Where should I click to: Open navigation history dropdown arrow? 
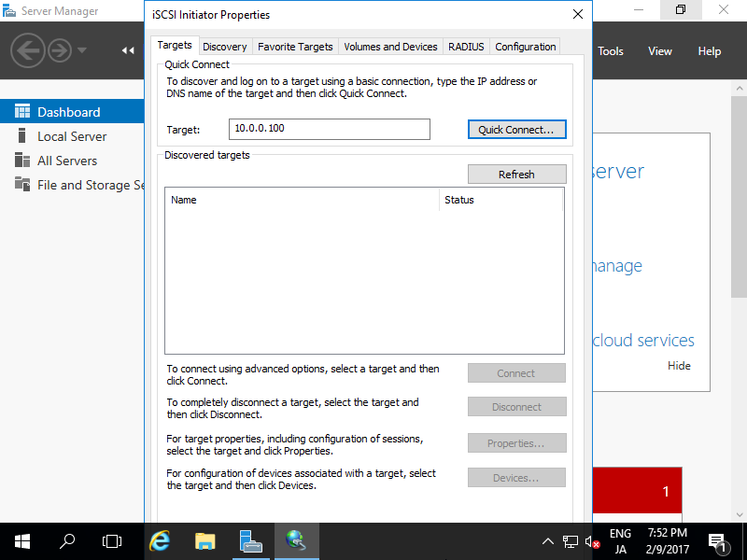pyautogui.click(x=82, y=50)
